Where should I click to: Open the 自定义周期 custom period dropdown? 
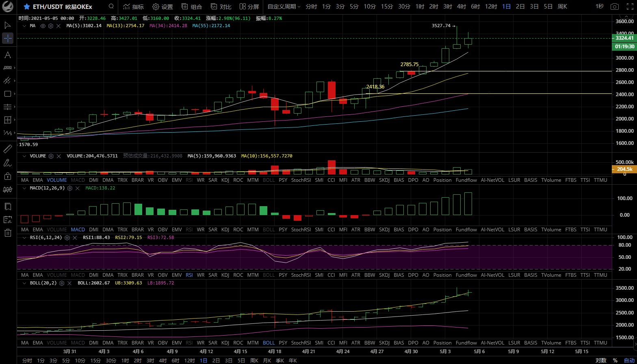point(284,6)
